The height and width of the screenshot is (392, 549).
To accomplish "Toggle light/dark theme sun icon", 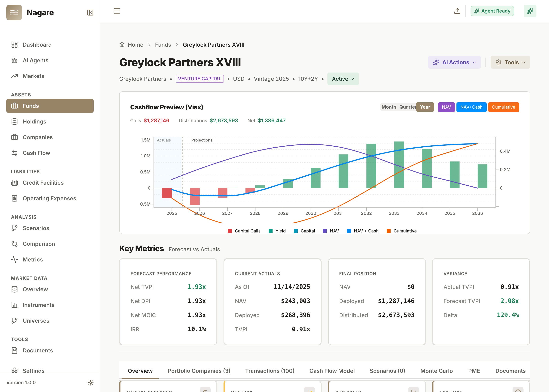I will click(91, 383).
